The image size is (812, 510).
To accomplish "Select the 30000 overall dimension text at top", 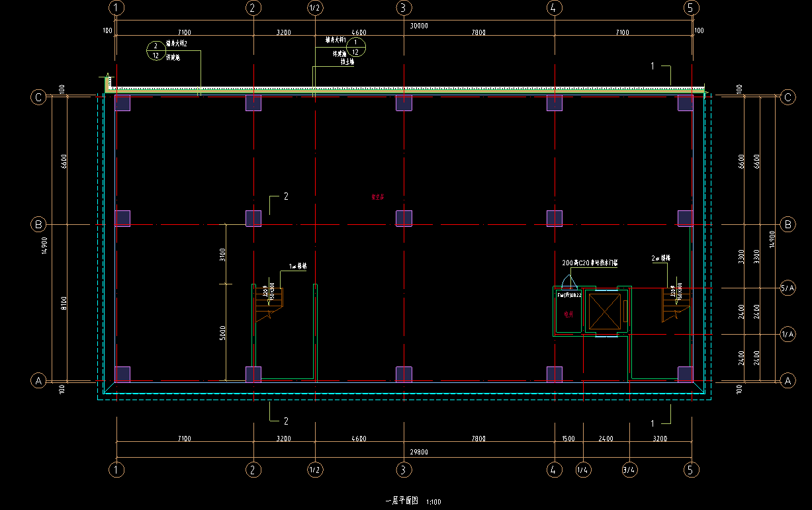I will [x=418, y=26].
